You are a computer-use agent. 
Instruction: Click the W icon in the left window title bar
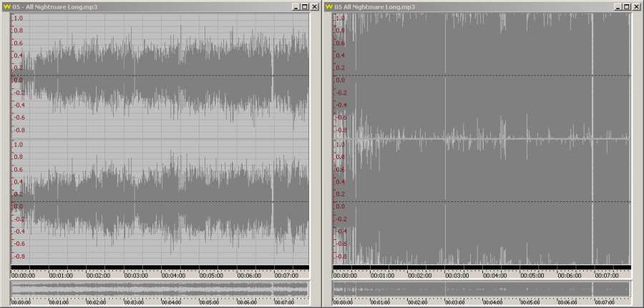(x=7, y=6)
